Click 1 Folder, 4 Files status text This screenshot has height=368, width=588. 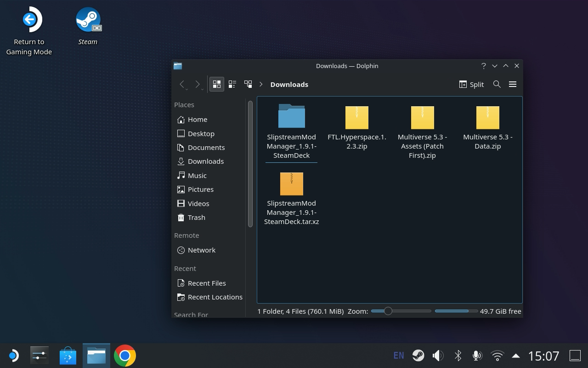click(300, 311)
